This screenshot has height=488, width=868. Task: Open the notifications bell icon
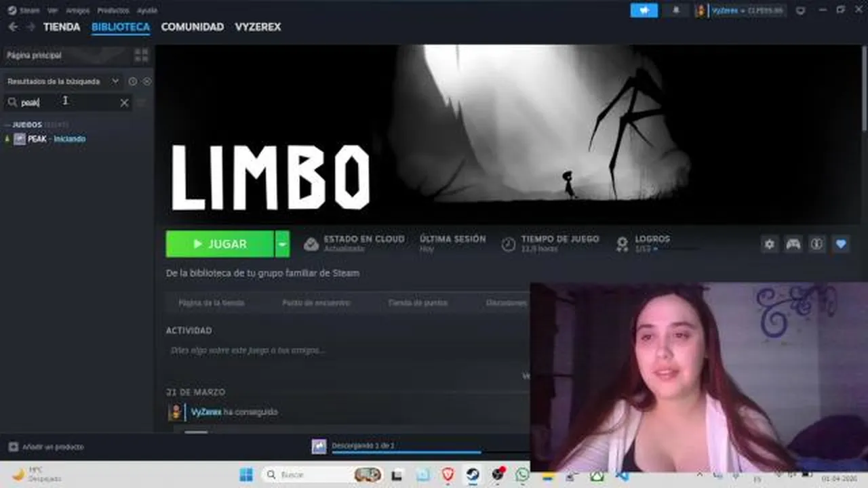pyautogui.click(x=676, y=10)
